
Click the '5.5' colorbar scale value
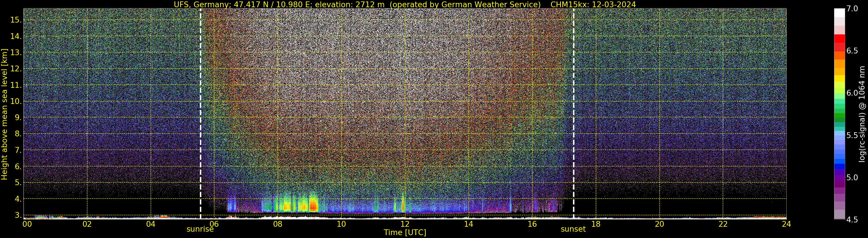click(x=852, y=135)
